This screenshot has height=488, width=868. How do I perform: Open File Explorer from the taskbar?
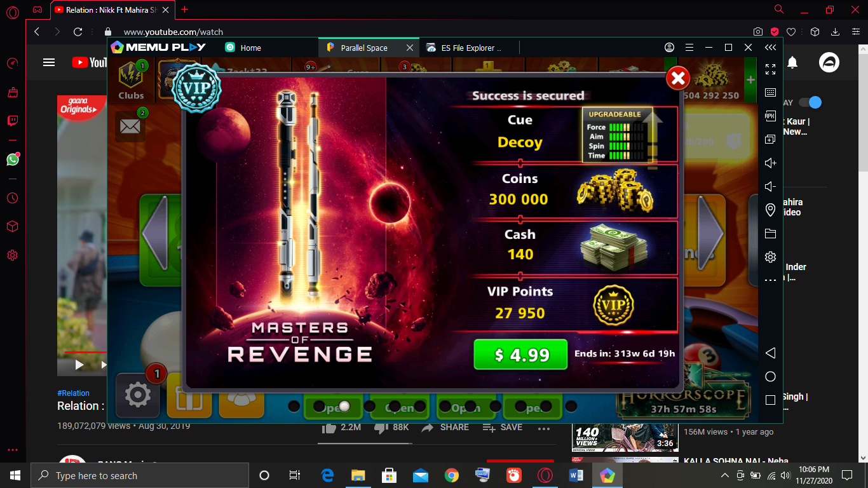[x=358, y=475]
